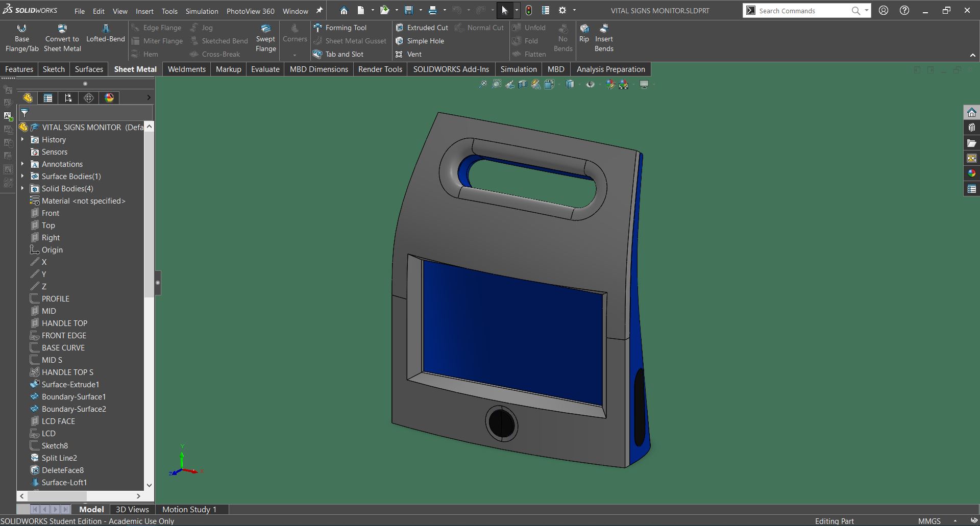The width and height of the screenshot is (980, 526).
Task: Click the Extruded Cut tool
Action: (x=422, y=28)
